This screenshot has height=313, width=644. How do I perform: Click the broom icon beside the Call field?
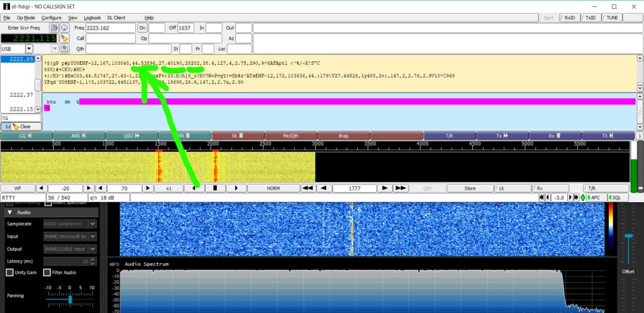point(64,38)
